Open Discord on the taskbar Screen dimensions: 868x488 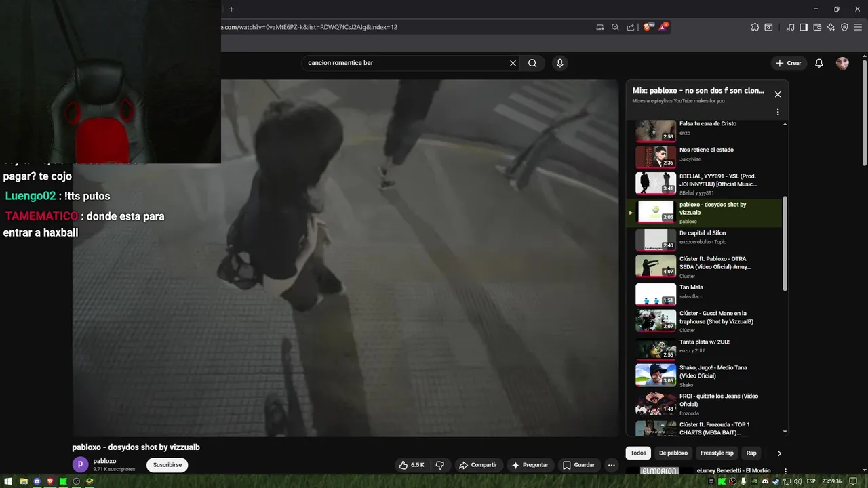(x=37, y=481)
